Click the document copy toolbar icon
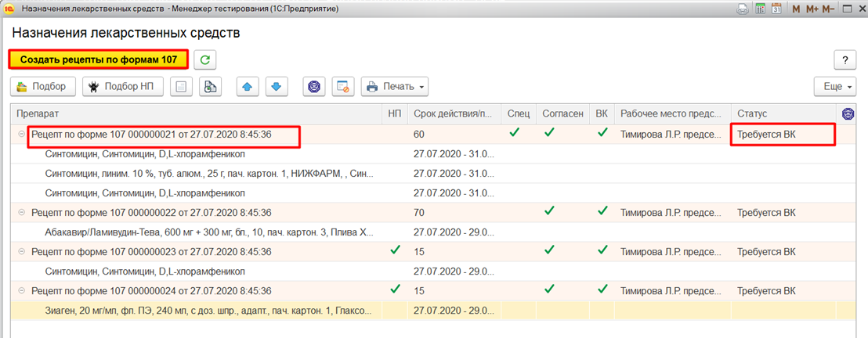 coord(210,86)
